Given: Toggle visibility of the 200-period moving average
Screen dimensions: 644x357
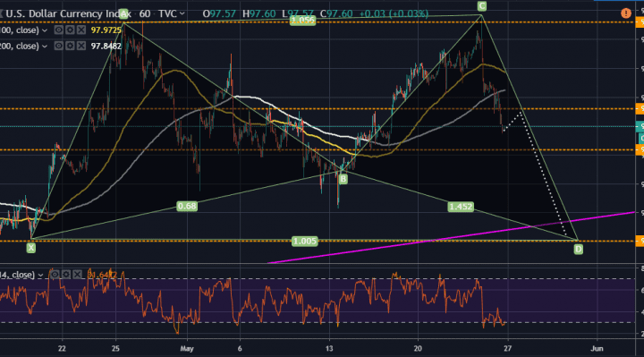Looking at the screenshot, I should pyautogui.click(x=59, y=46).
